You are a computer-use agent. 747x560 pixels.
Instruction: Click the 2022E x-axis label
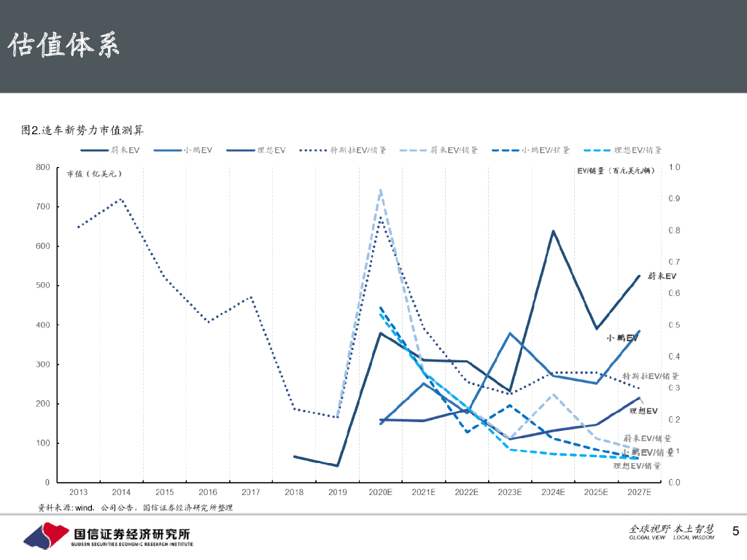466,492
